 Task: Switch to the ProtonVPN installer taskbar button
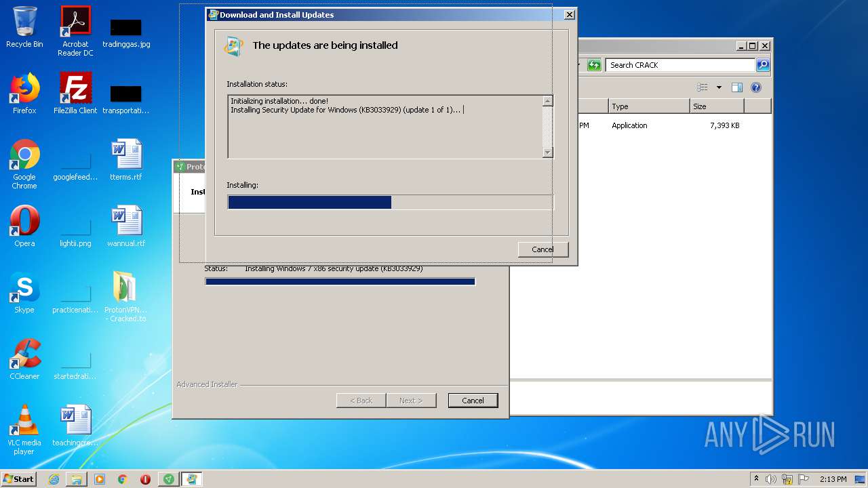169,479
